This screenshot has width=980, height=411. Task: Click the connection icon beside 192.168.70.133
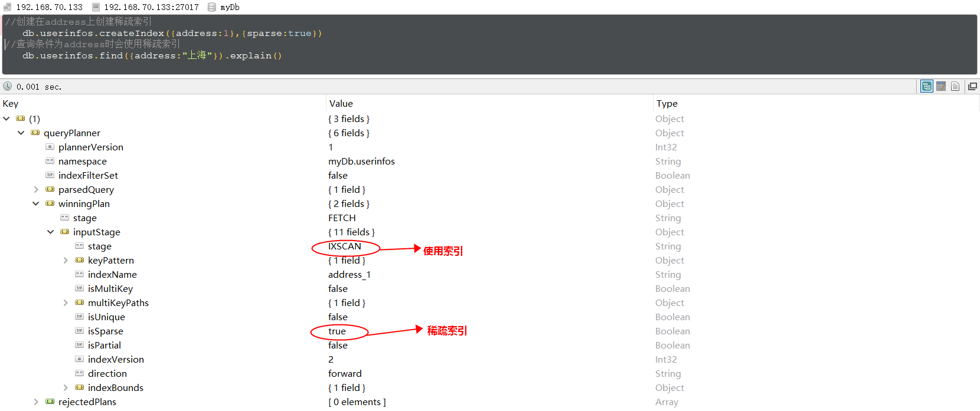(7, 7)
